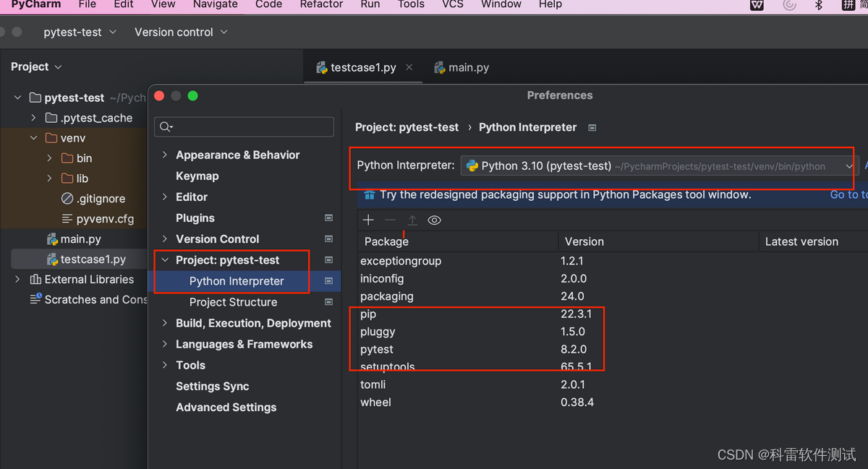Select the iniconfig package row
The image size is (868, 469).
tap(612, 278)
